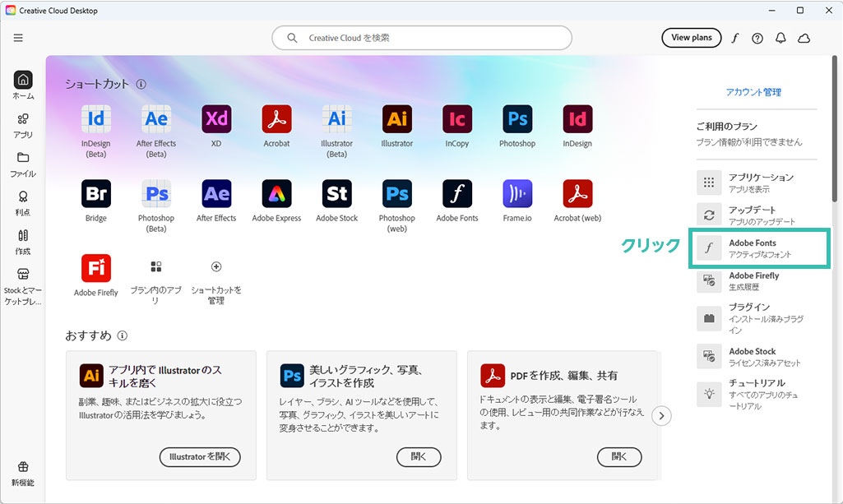This screenshot has height=504, width=843.
Task: Click the View plans button
Action: [691, 38]
